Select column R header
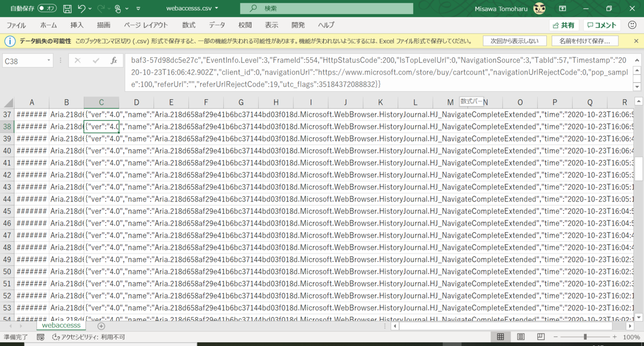The image size is (644, 346). [625, 102]
